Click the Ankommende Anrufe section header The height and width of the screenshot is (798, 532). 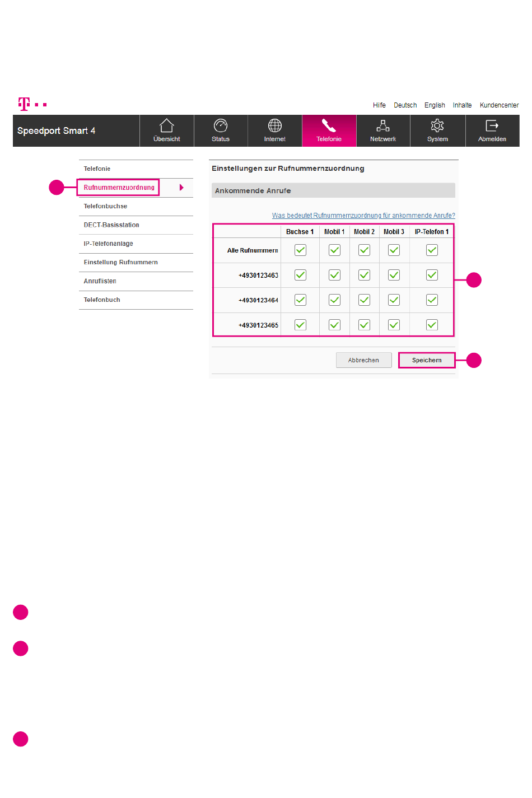tap(333, 190)
